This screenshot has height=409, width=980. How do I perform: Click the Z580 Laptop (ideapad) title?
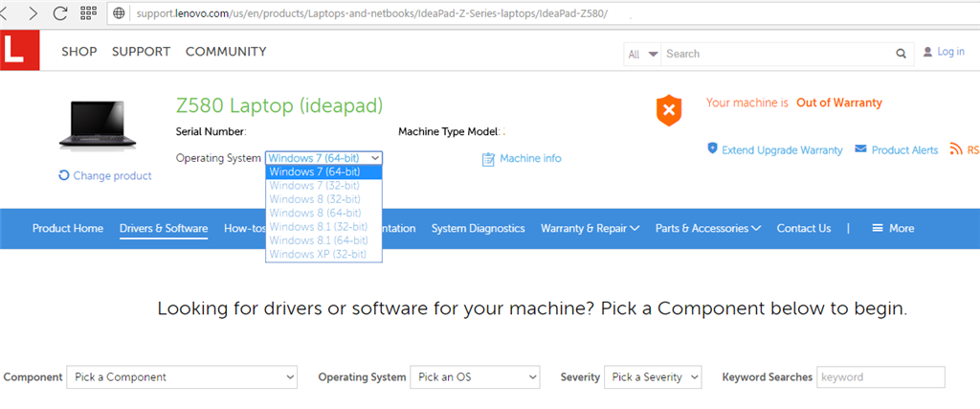(x=279, y=105)
